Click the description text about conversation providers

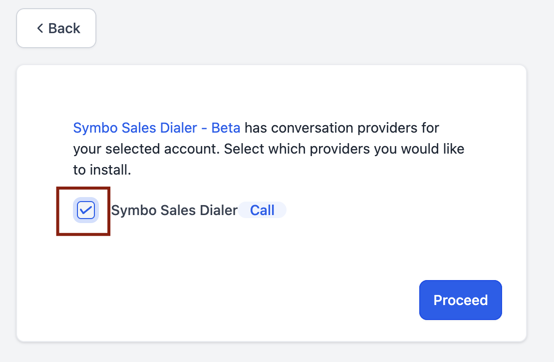coord(269,149)
